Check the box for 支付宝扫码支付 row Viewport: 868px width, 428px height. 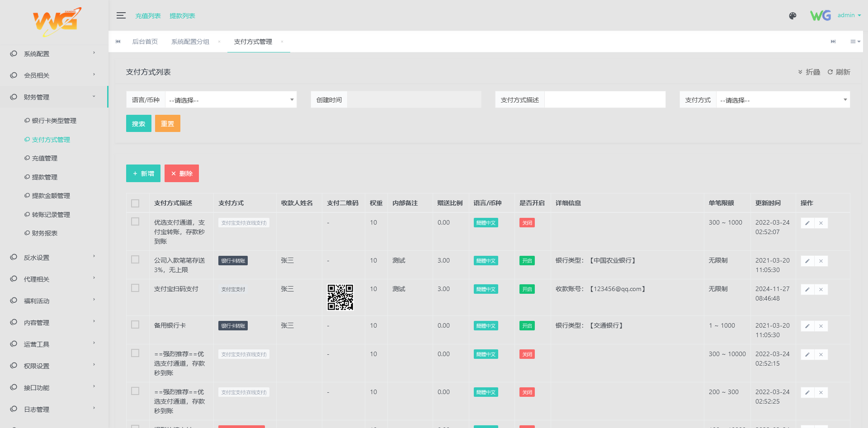[x=135, y=288]
